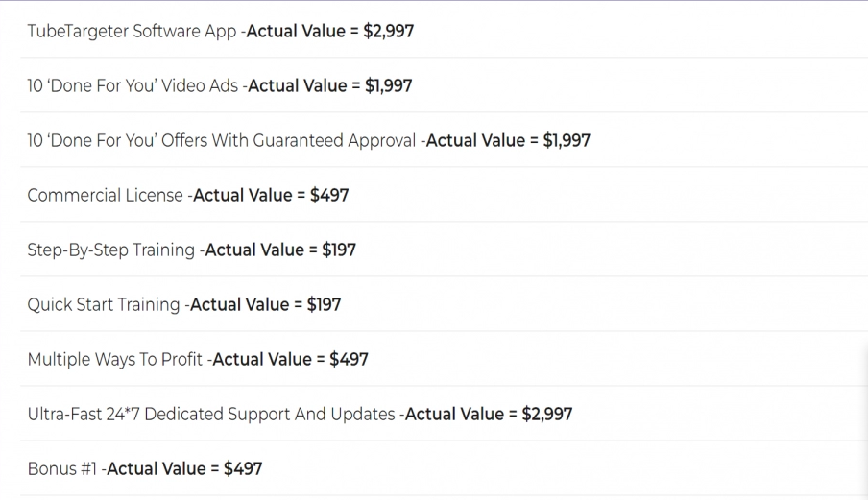Select the $497 price for Commercial License
The height and width of the screenshot is (500, 868).
click(x=329, y=195)
